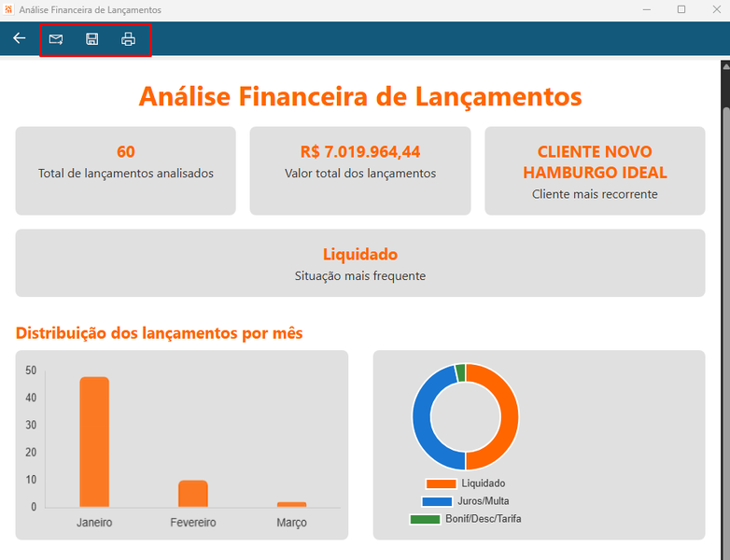Click the 'R$ 7.019.964,44' value
Screen dimensions: 730x560
360,152
